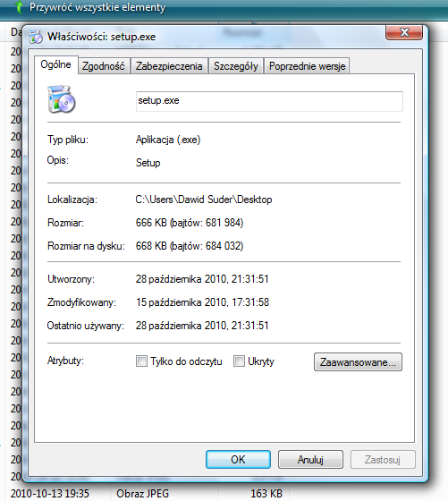Switch to the Zgodność tab
The height and width of the screenshot is (501, 448).
(104, 66)
